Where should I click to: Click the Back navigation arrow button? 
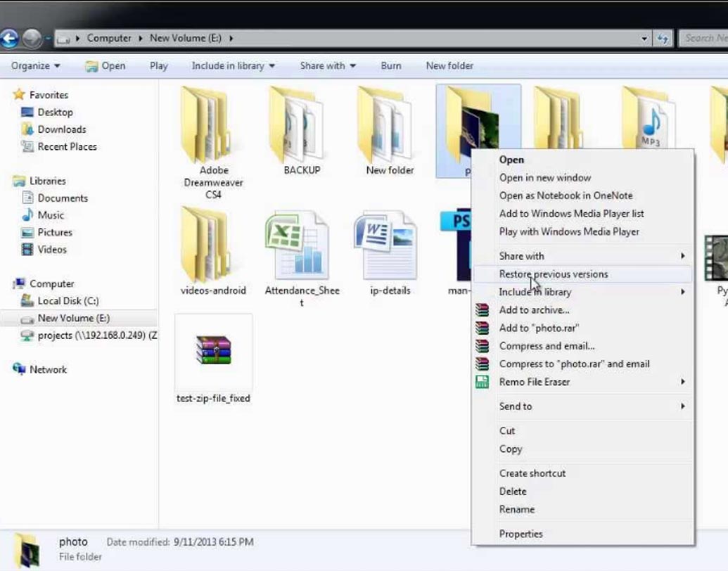[x=10, y=39]
